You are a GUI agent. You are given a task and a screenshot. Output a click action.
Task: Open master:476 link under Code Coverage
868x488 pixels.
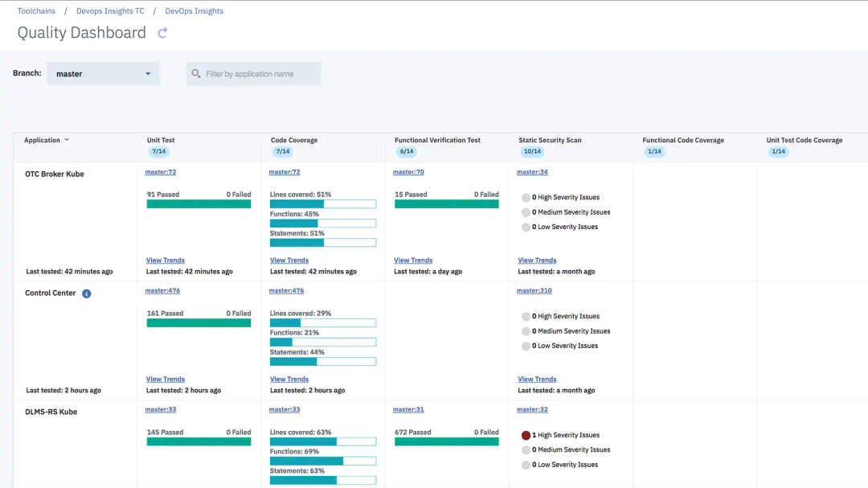tap(286, 291)
